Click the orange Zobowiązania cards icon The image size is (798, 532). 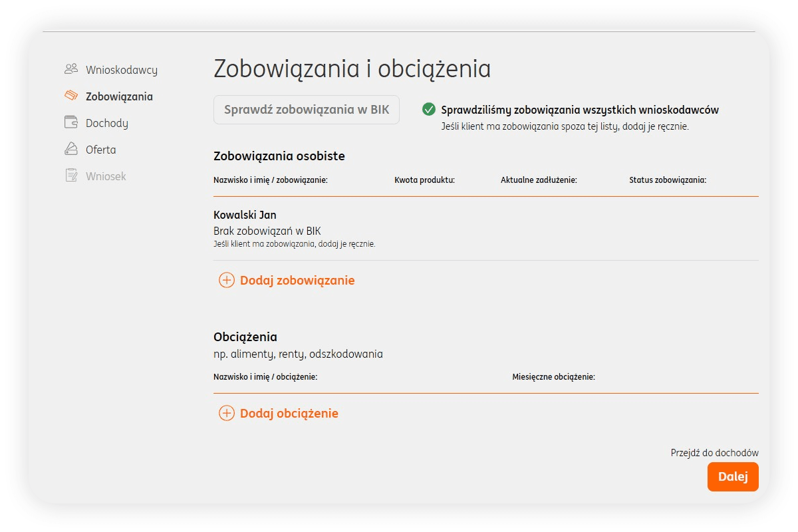pos(71,96)
